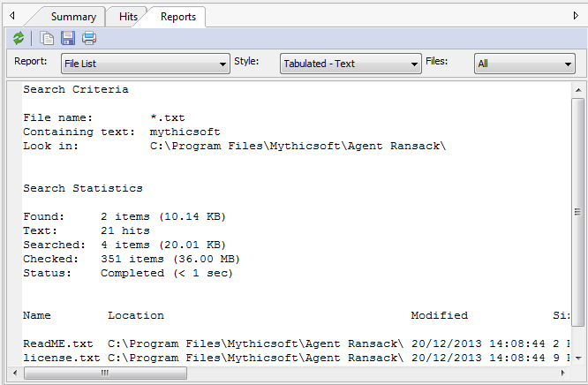Copy report to clipboard icon
The image size is (588, 385).
pyautogui.click(x=47, y=38)
